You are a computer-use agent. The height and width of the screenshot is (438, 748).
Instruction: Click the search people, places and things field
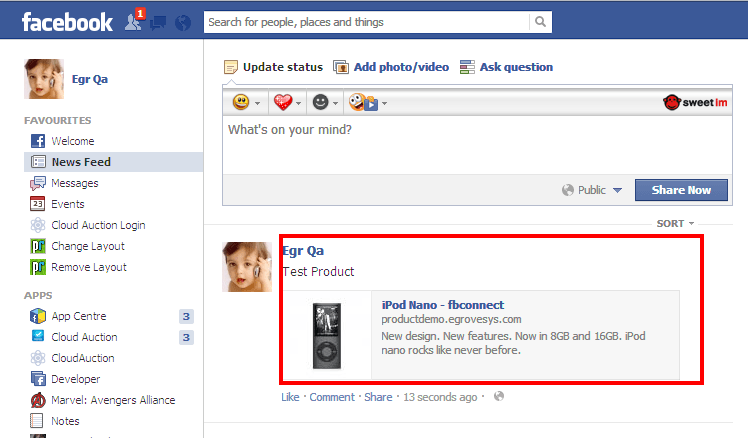pos(366,22)
